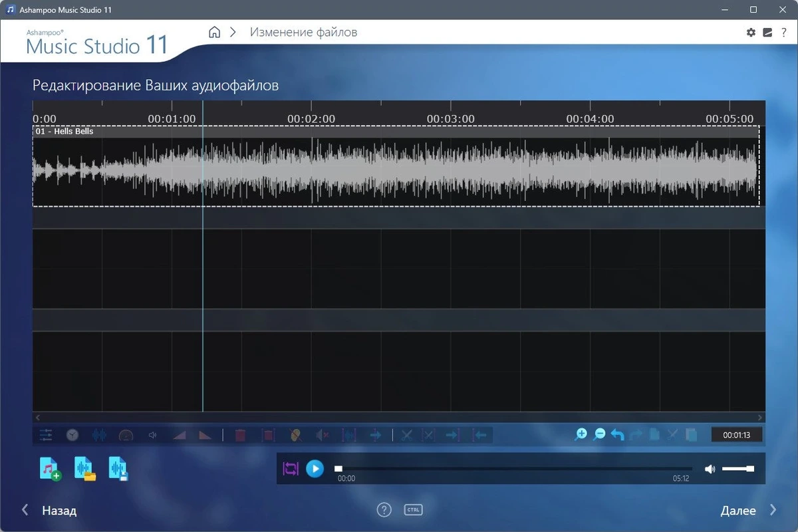
Task: Proceed with Далее button
Action: (749, 511)
